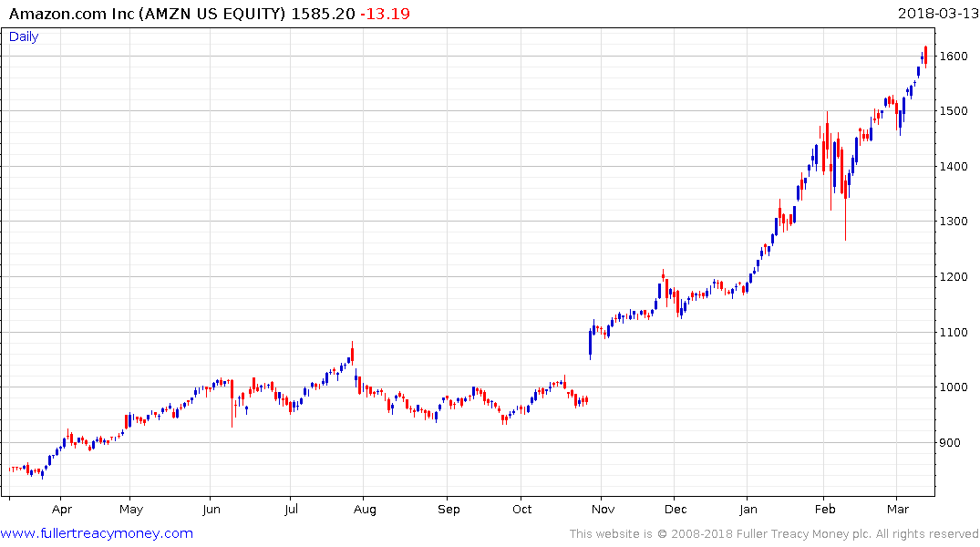Click the Fuller Treacy Money copyright notice
Screen dimensions: 980x547
coord(774,534)
